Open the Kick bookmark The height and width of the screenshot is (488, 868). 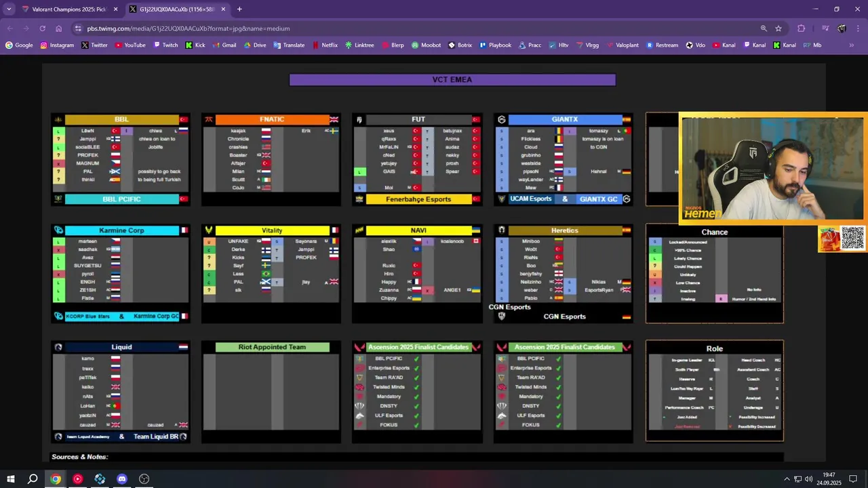pos(195,45)
